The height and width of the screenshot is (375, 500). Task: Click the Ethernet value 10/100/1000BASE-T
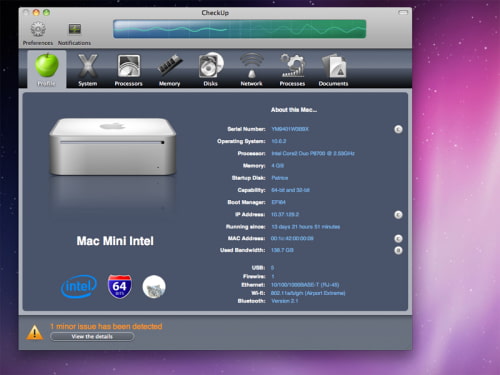tap(305, 285)
